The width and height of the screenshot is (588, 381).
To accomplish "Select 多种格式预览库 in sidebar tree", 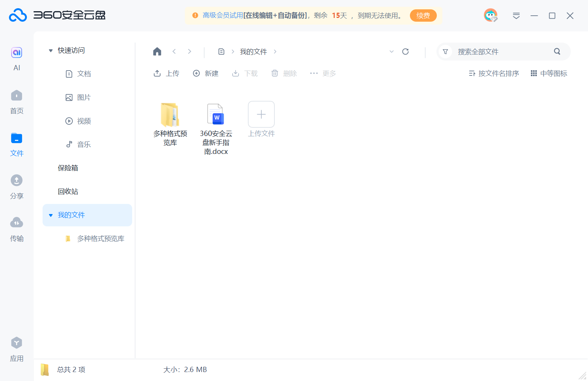I will click(x=95, y=239).
